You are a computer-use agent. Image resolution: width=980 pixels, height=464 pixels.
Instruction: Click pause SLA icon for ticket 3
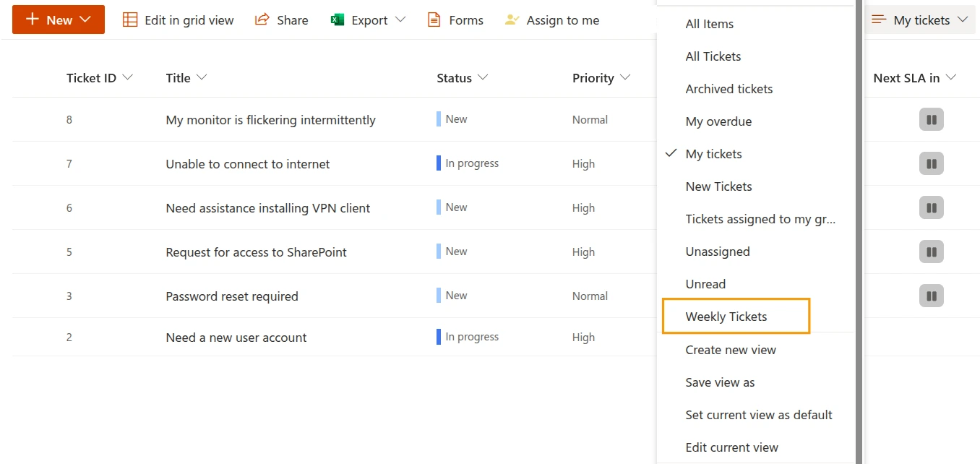pos(932,296)
